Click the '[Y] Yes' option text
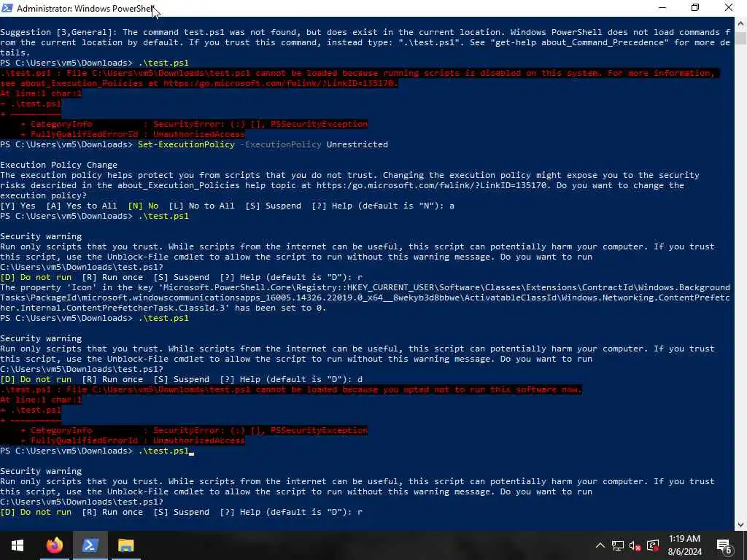Viewport: 747px width, 560px height. [x=18, y=206]
